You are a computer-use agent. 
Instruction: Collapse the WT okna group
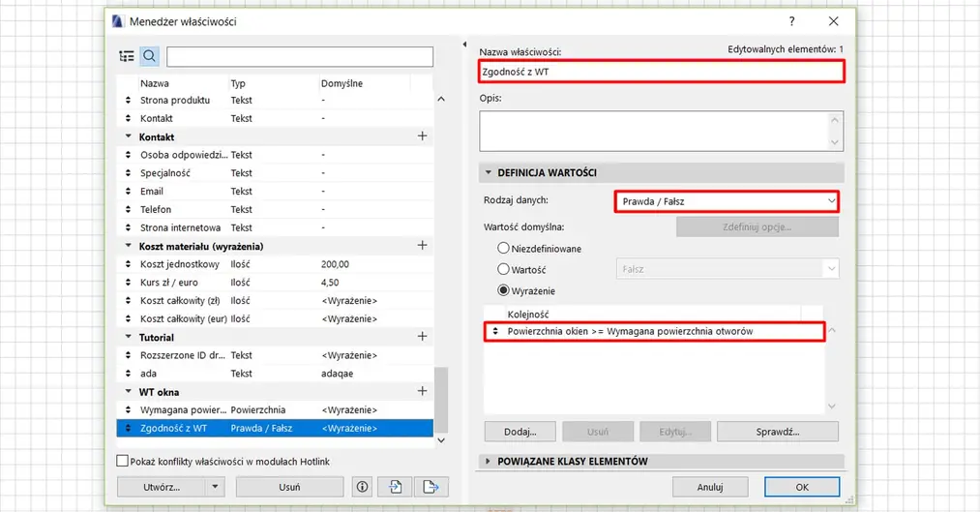click(128, 391)
